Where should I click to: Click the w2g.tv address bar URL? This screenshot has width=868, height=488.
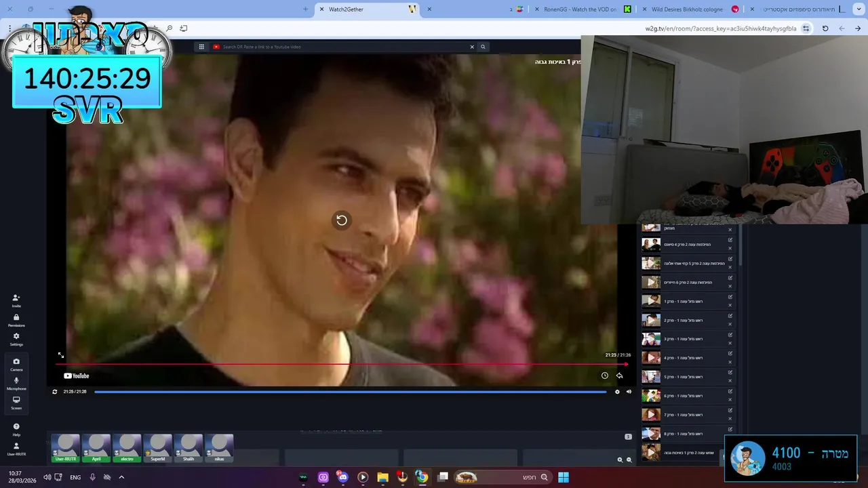720,28
